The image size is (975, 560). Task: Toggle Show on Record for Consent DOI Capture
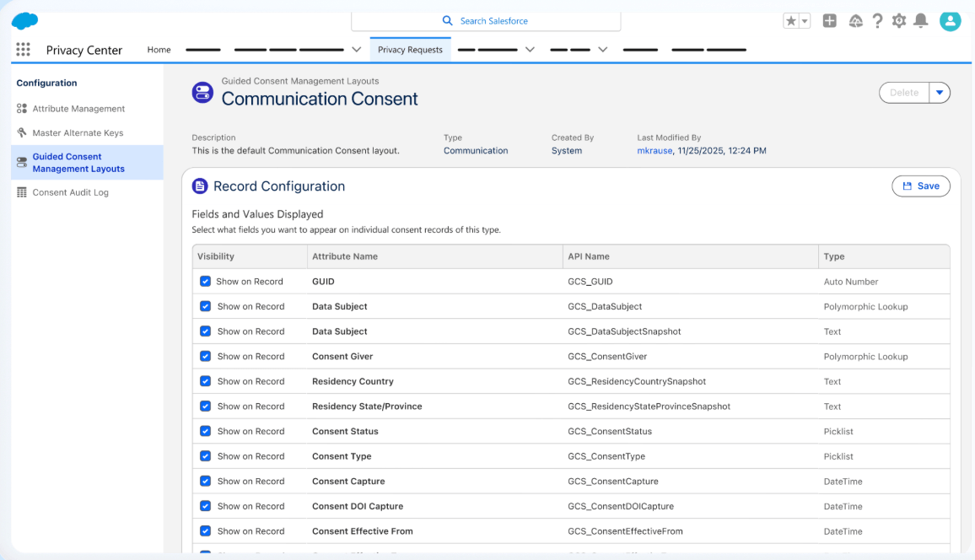[x=205, y=506]
